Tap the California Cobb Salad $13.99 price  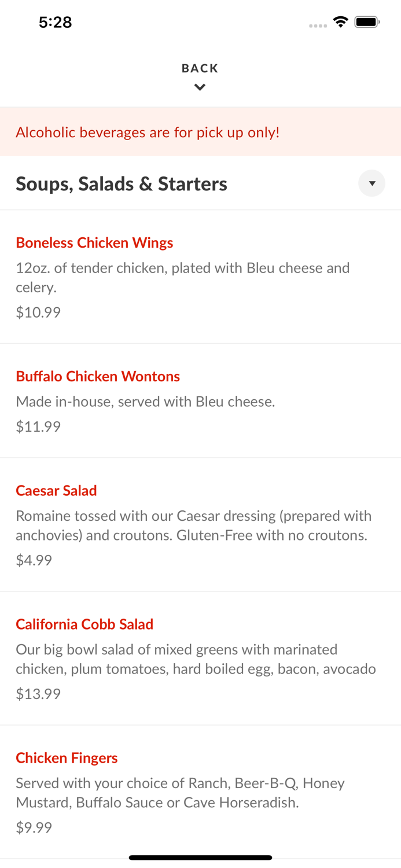coord(38,694)
